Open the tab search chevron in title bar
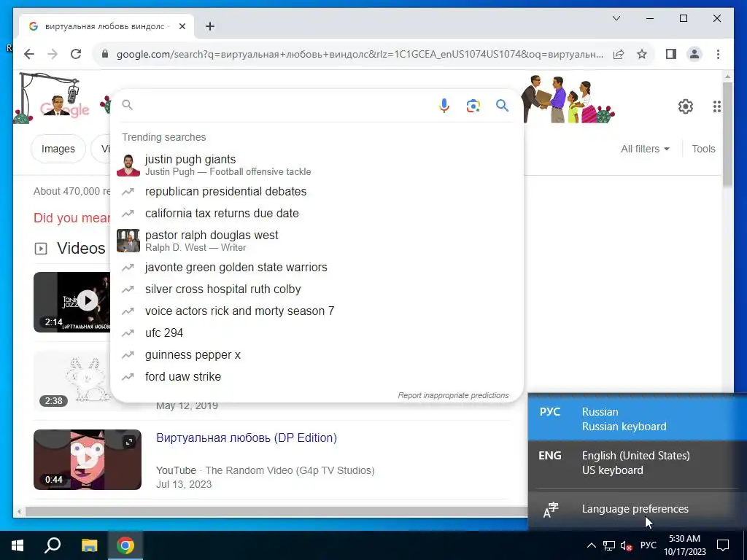This screenshot has height=560, width=747. click(616, 18)
